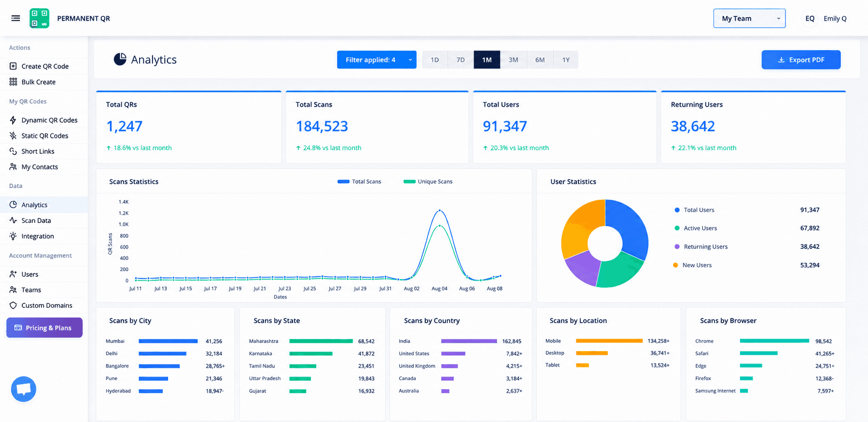Click the Total QRs value 1,247
Screen dimensions: 868x422
124,126
